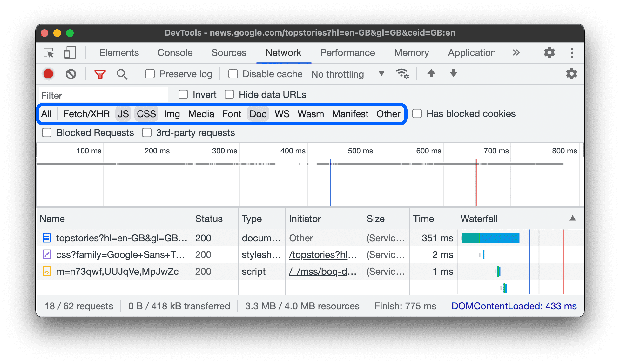The height and width of the screenshot is (364, 620).
Task: Select the Fetch/XHR resource type filter
Action: (x=86, y=113)
